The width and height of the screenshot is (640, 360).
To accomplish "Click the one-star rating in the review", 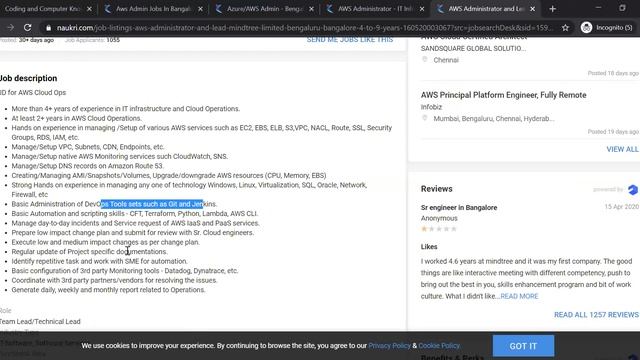I will click(x=424, y=229).
